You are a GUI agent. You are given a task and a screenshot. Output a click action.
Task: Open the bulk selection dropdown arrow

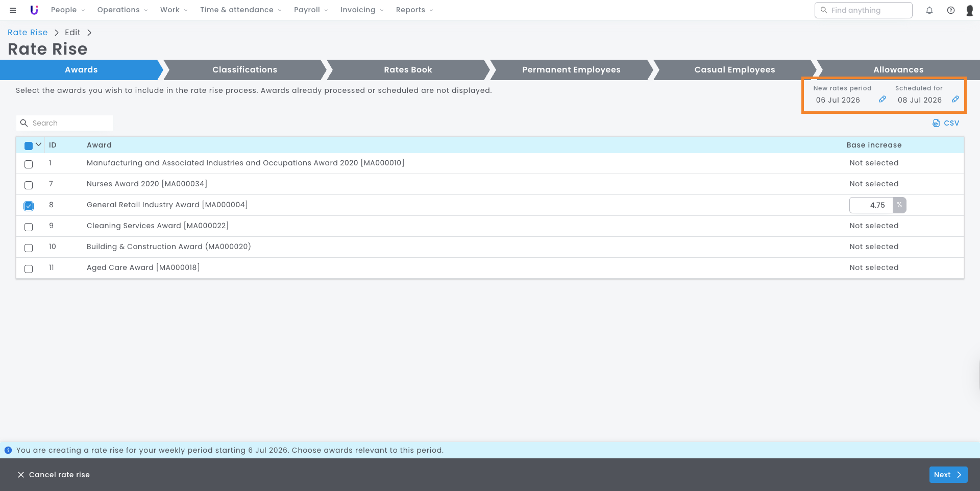click(39, 145)
